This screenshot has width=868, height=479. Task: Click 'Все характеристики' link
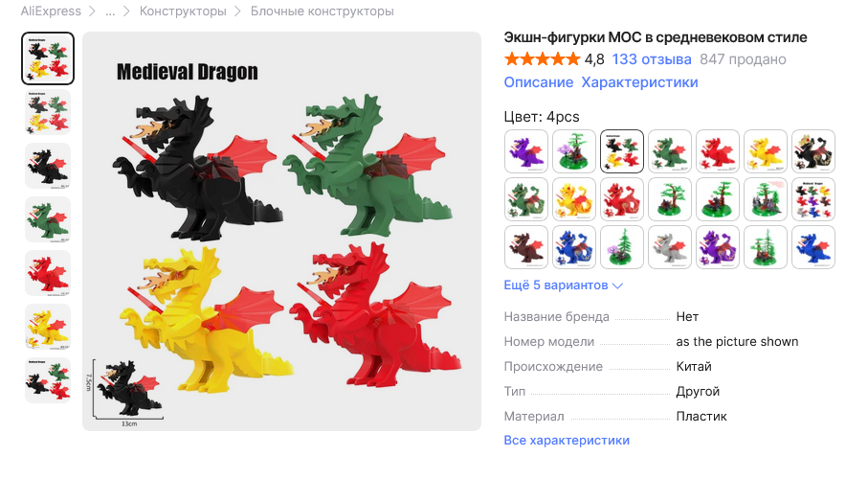click(x=567, y=440)
